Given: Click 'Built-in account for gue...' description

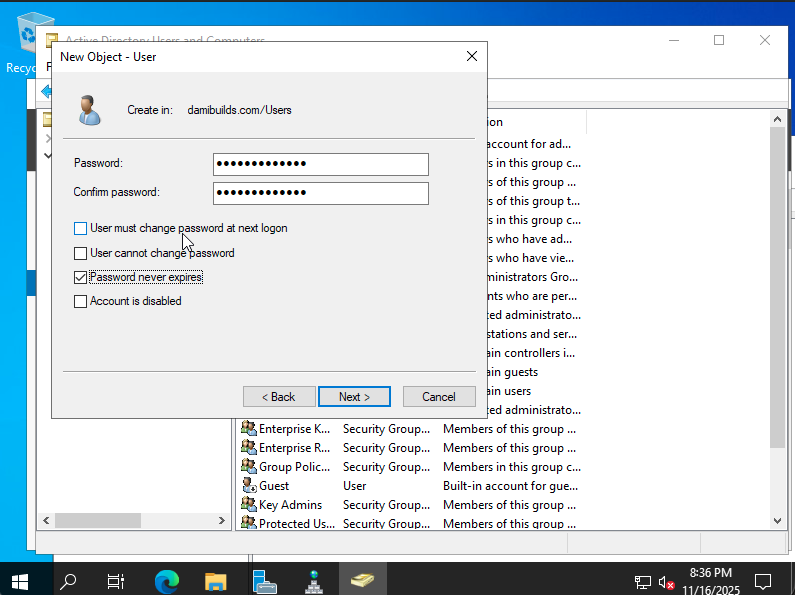Looking at the screenshot, I should [510, 486].
